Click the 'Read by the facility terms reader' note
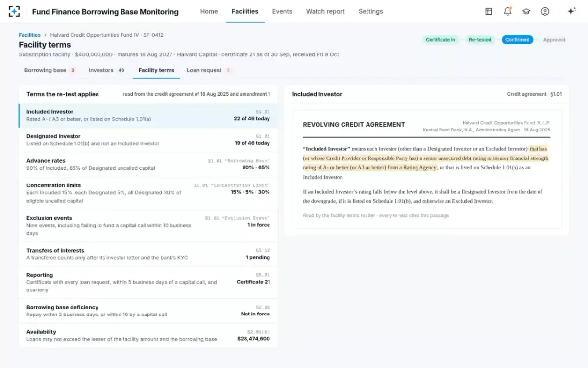The height and width of the screenshot is (368, 588). [x=376, y=216]
